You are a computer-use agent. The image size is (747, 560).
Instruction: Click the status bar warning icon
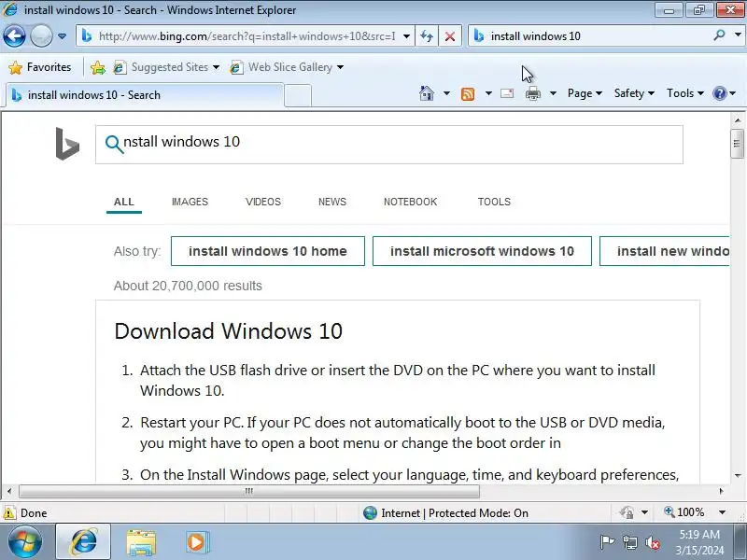click(9, 512)
